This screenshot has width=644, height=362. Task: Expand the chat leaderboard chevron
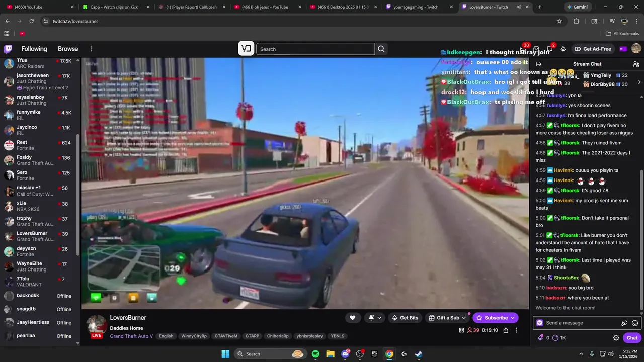(639, 82)
